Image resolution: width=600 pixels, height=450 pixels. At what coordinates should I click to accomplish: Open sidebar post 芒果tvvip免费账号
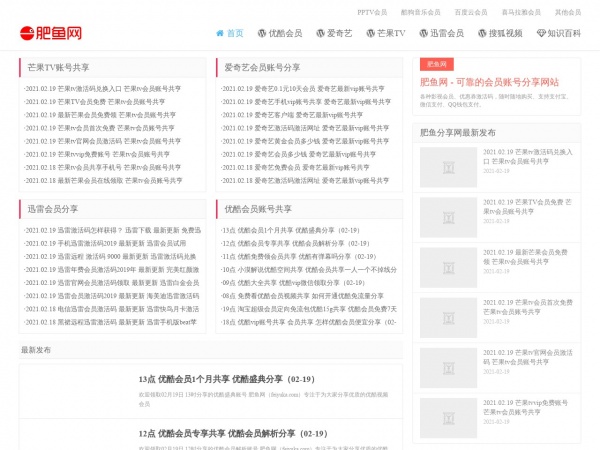[525, 407]
